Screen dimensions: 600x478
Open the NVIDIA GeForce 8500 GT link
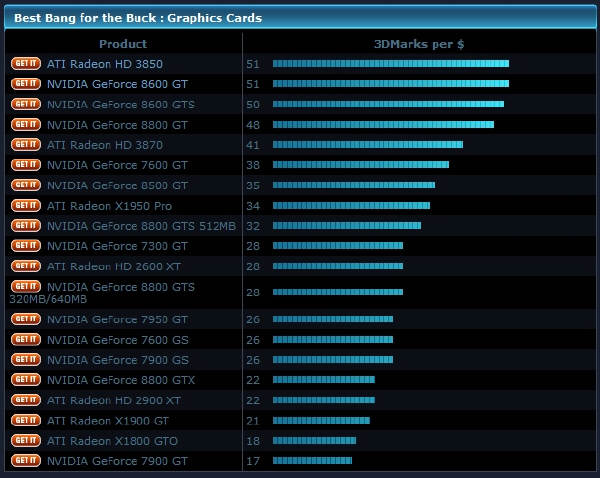[117, 186]
